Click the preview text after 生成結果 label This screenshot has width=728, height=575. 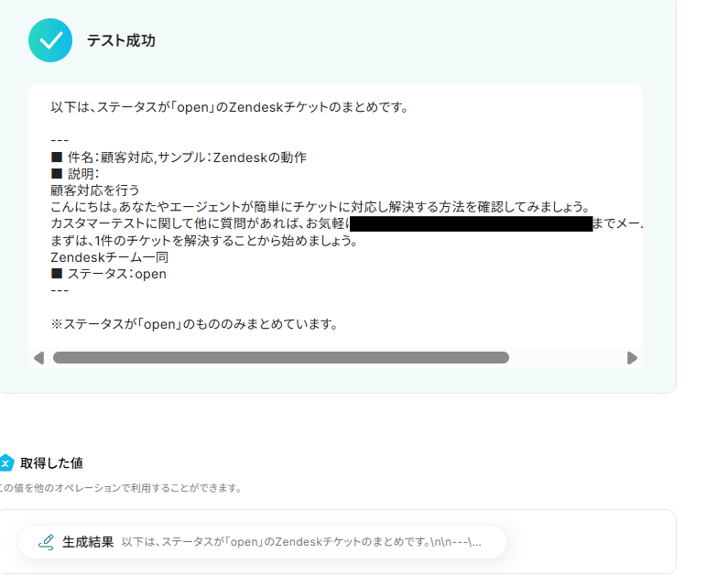[x=301, y=542]
